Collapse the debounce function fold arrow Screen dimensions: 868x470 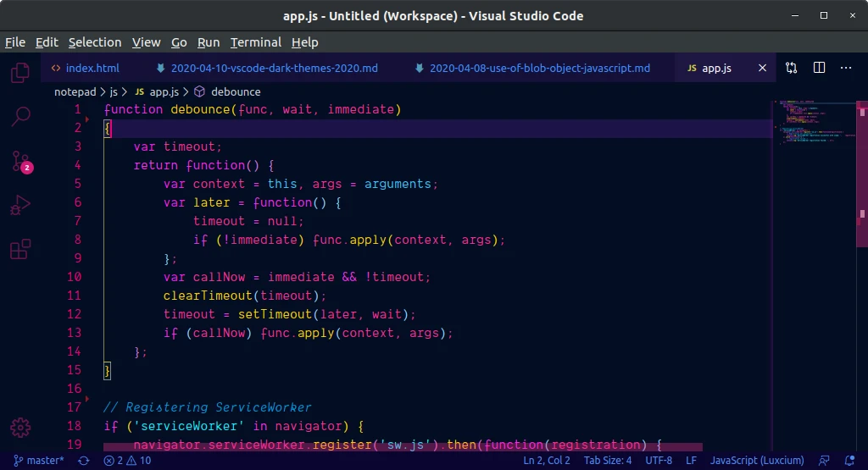[x=87, y=119]
